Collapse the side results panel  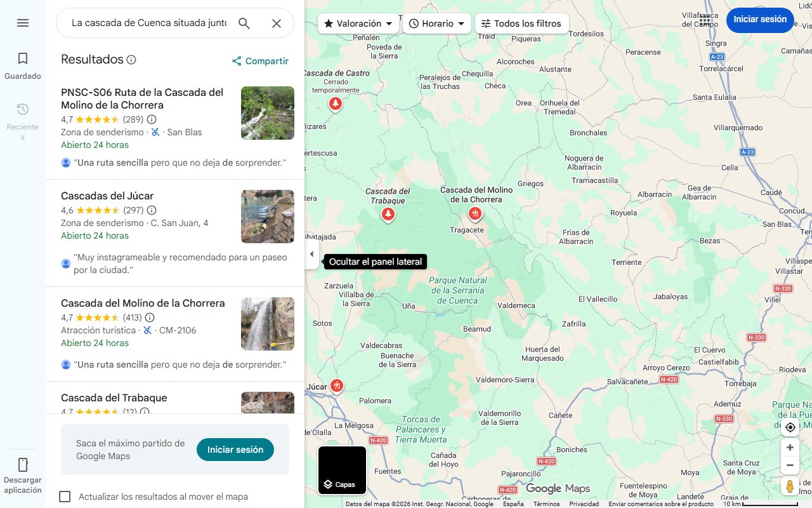tap(311, 254)
